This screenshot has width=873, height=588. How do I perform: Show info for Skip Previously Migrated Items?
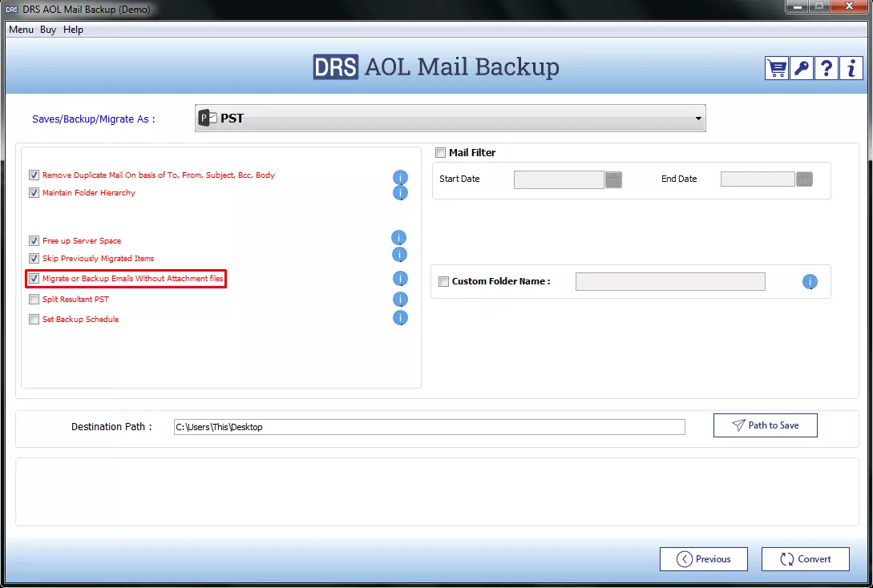tap(400, 255)
